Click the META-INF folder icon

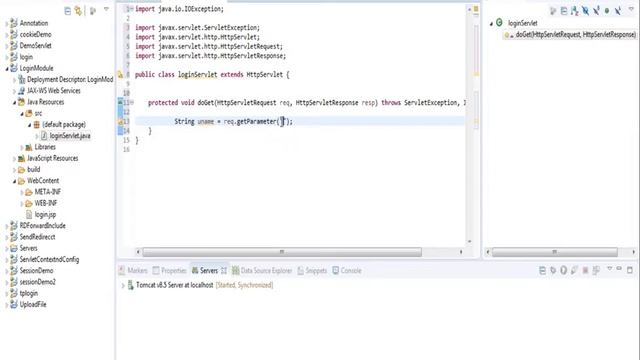[x=29, y=192]
